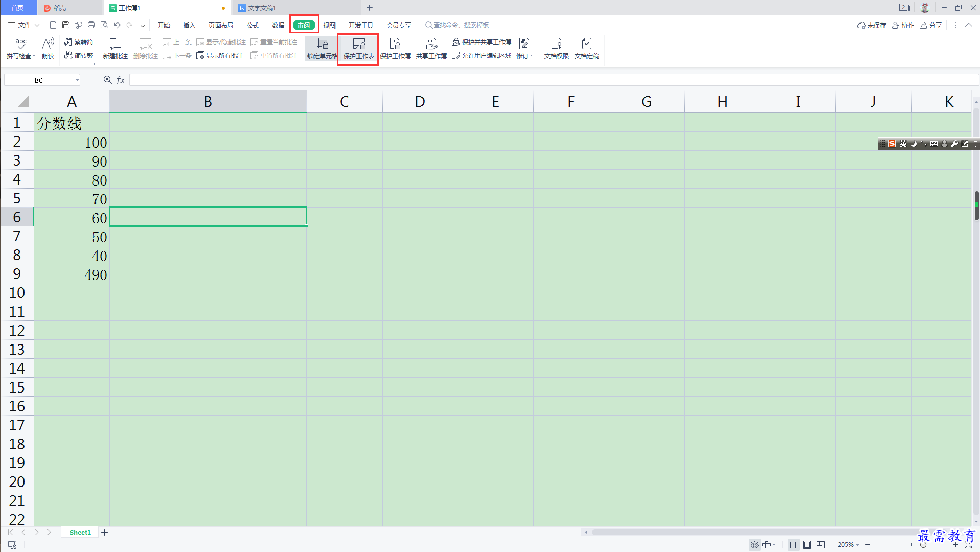Screen dimensions: 980x552
Task: Click the new document icon in quick toolbar
Action: click(x=53, y=25)
